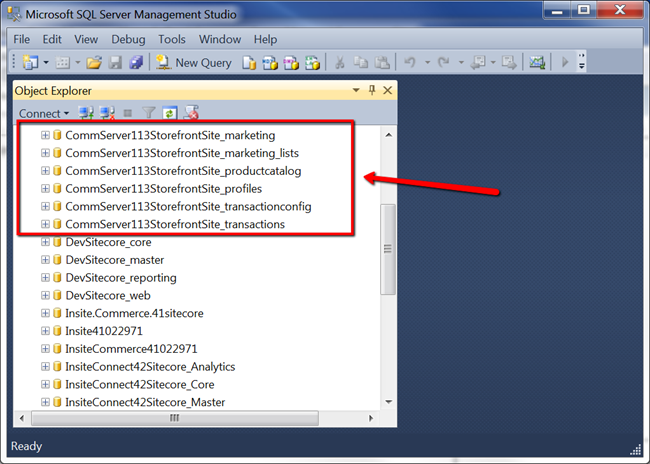Expand the DevSitecore_master node
Viewport: 650px width, 464px height.
pos(45,260)
